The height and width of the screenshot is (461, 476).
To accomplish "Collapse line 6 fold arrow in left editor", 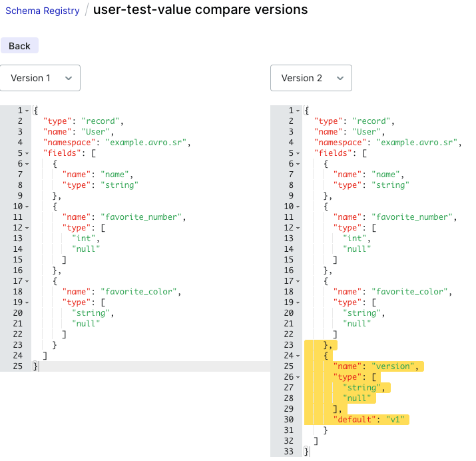I will tap(27, 164).
